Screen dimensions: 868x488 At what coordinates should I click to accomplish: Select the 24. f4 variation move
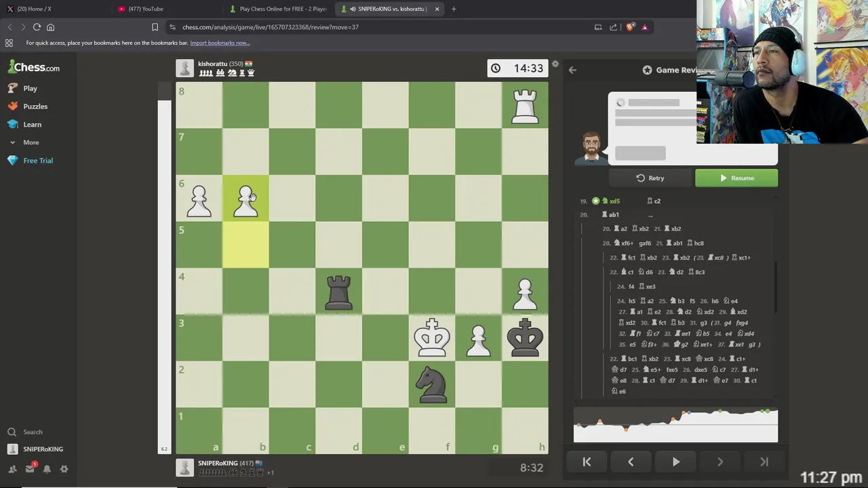click(x=631, y=287)
